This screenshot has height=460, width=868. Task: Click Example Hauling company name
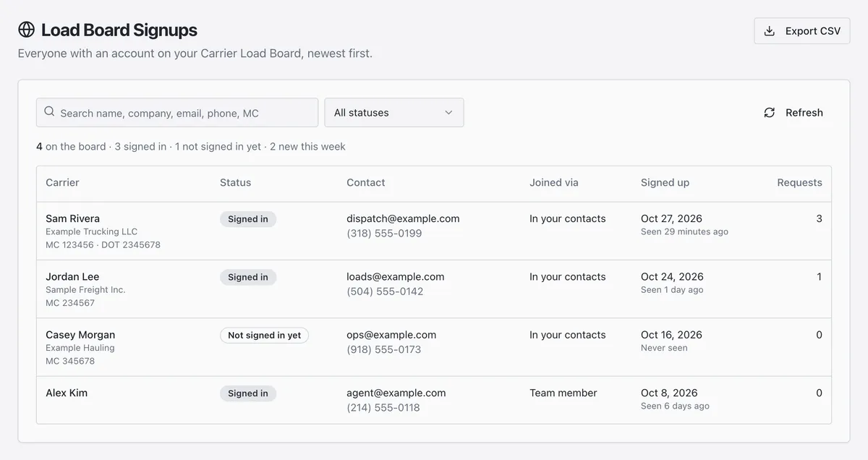(80, 348)
